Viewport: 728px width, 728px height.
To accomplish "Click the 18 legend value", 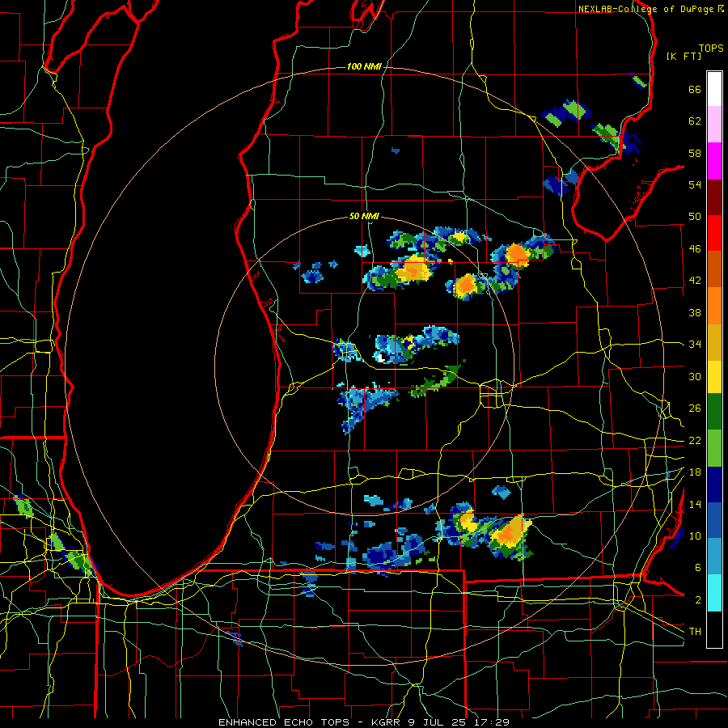I will (695, 472).
